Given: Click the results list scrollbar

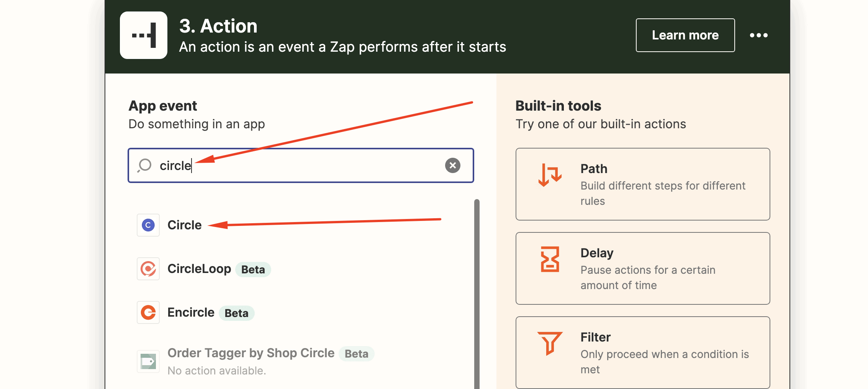Looking at the screenshot, I should 477,294.
